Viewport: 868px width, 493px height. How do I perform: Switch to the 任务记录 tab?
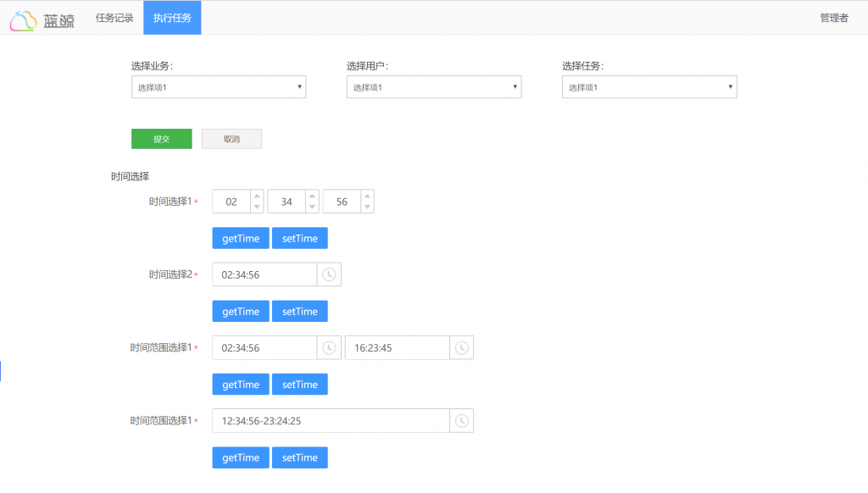tap(114, 18)
